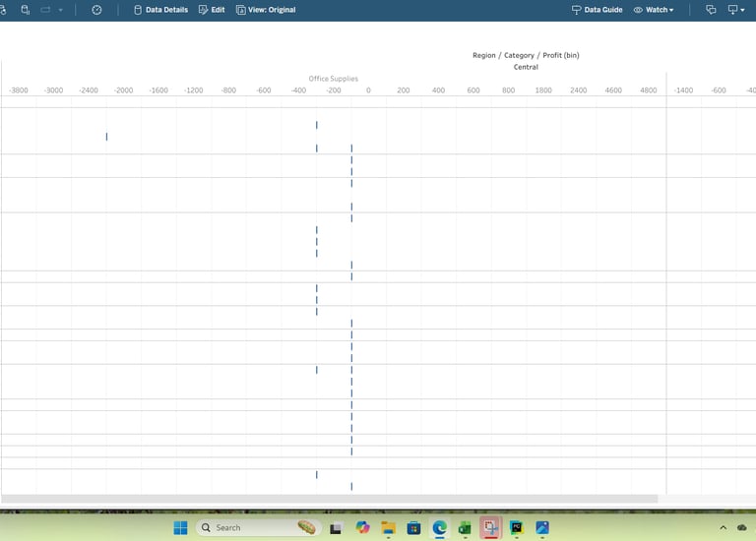The width and height of the screenshot is (756, 541).
Task: Open Excel from the taskbar
Action: [x=465, y=528]
